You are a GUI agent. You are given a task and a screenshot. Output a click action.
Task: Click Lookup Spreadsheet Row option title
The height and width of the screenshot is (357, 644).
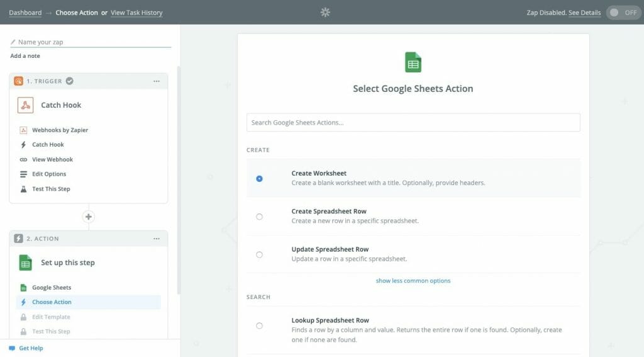click(x=330, y=320)
